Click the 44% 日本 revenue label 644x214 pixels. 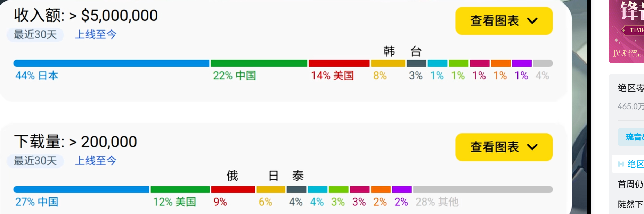click(x=37, y=76)
